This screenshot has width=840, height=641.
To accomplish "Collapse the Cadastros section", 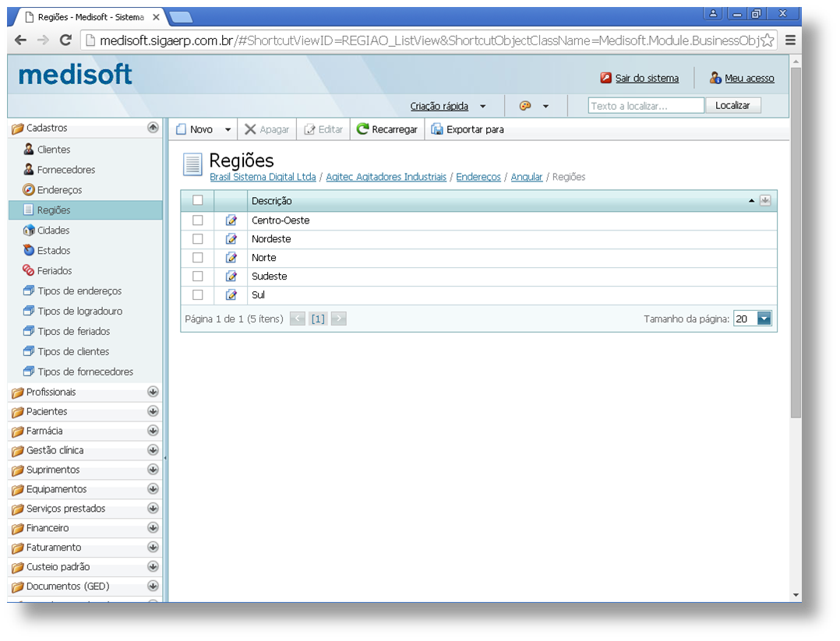I will point(153,128).
